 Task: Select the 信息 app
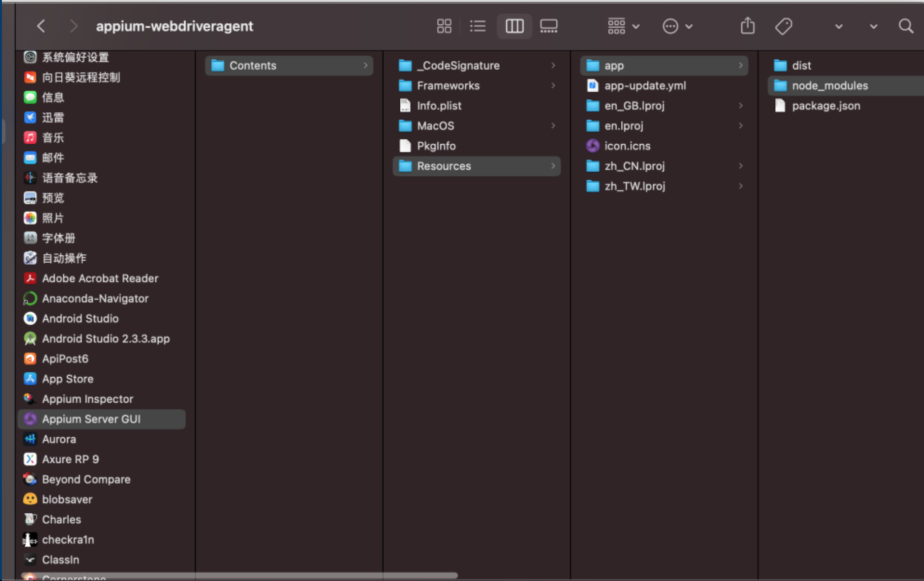pos(101,97)
